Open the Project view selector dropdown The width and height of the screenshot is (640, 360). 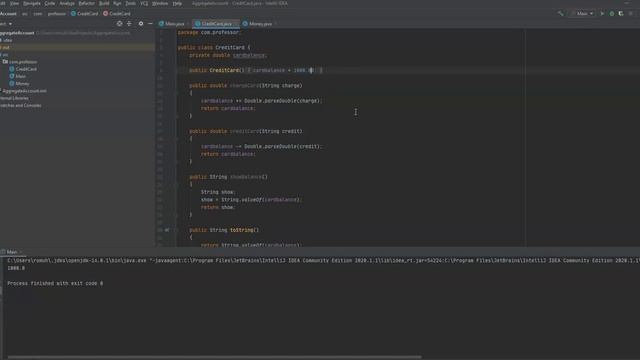point(6,24)
